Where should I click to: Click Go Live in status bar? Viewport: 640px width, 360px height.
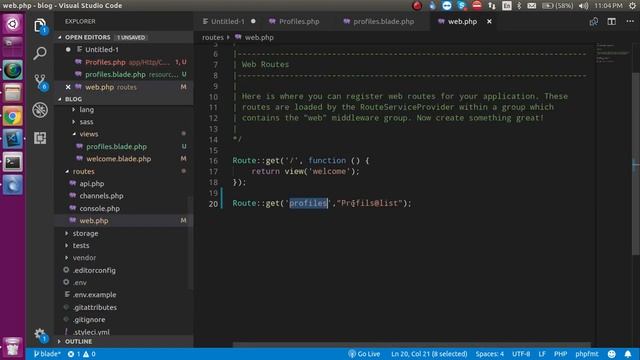click(x=364, y=354)
